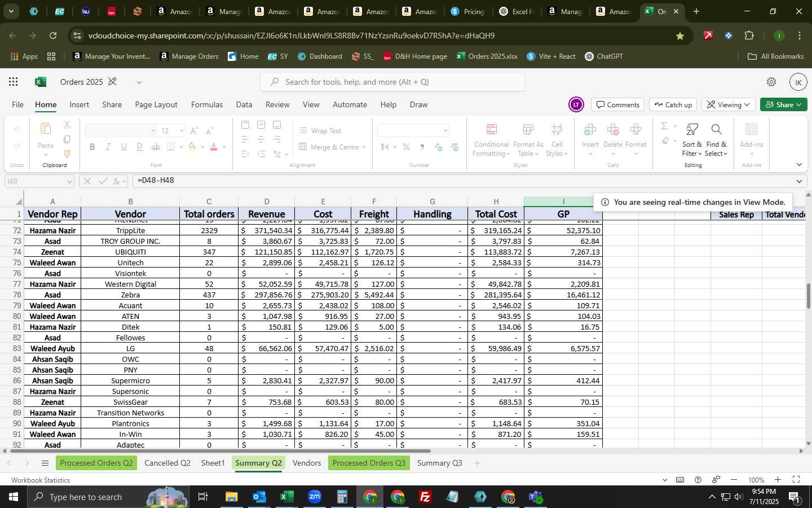
Task: Open the ChatGPT bookmark
Action: tap(604, 56)
